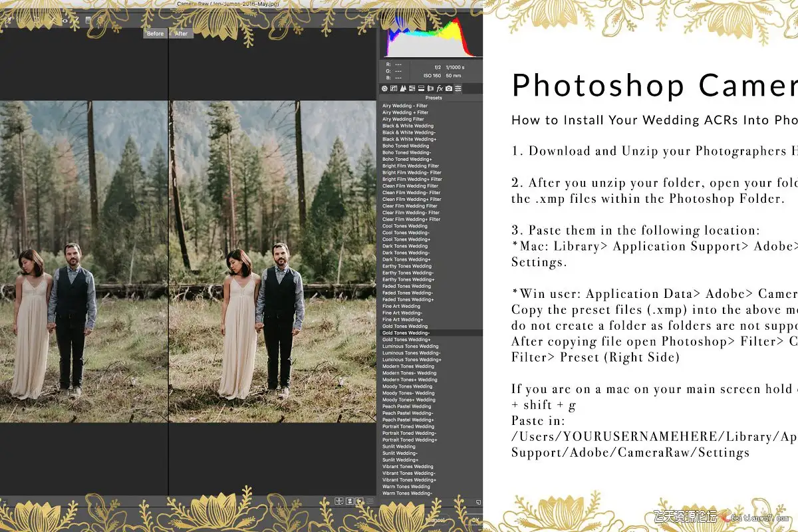
Task: Click the After photo preview
Action: point(273,261)
